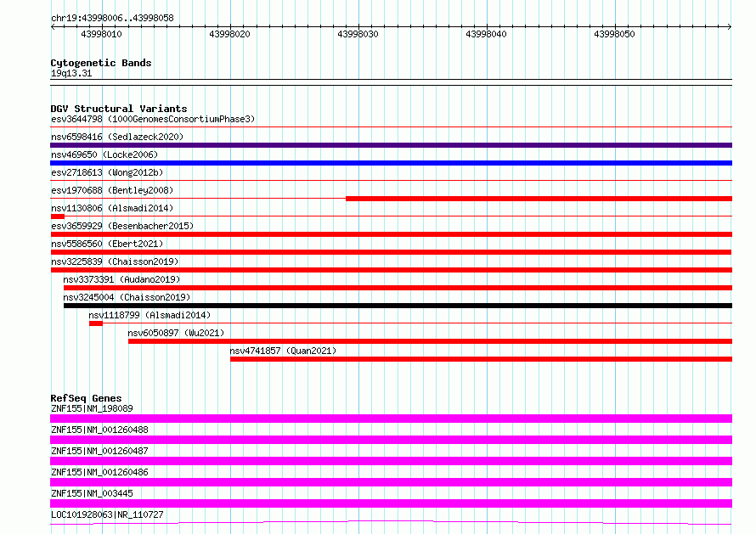Viewport: 756px width, 534px height.
Task: Select the nsv6598416 (Sedlazeck2020) purple bar
Action: pos(391,145)
